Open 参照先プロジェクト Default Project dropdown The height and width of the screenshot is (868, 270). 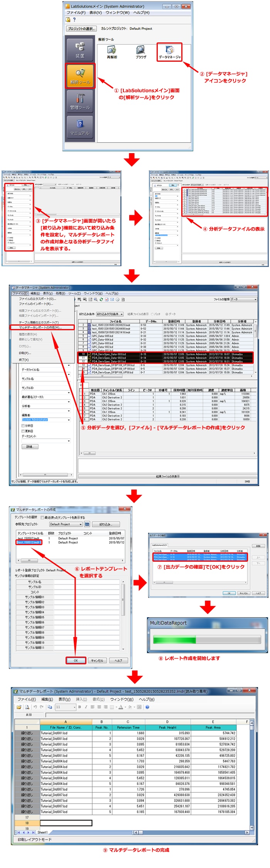click(x=66, y=524)
